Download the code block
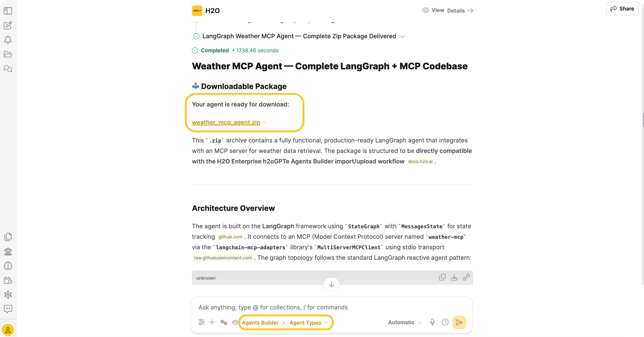Image resolution: width=644 pixels, height=337 pixels. click(x=454, y=278)
